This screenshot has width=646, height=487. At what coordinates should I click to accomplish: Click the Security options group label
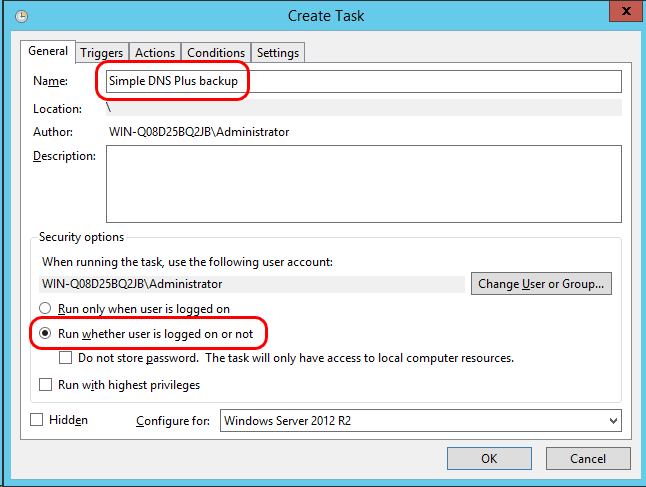click(x=81, y=237)
